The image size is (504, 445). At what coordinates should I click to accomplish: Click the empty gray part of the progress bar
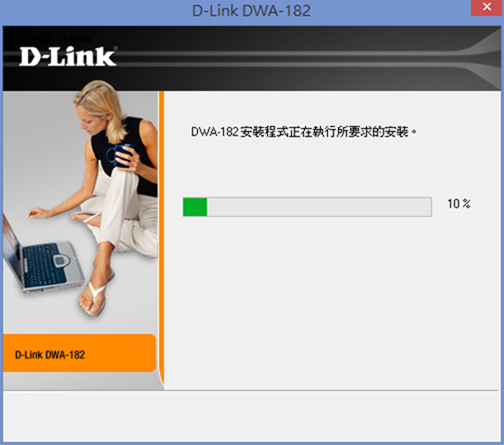[319, 207]
